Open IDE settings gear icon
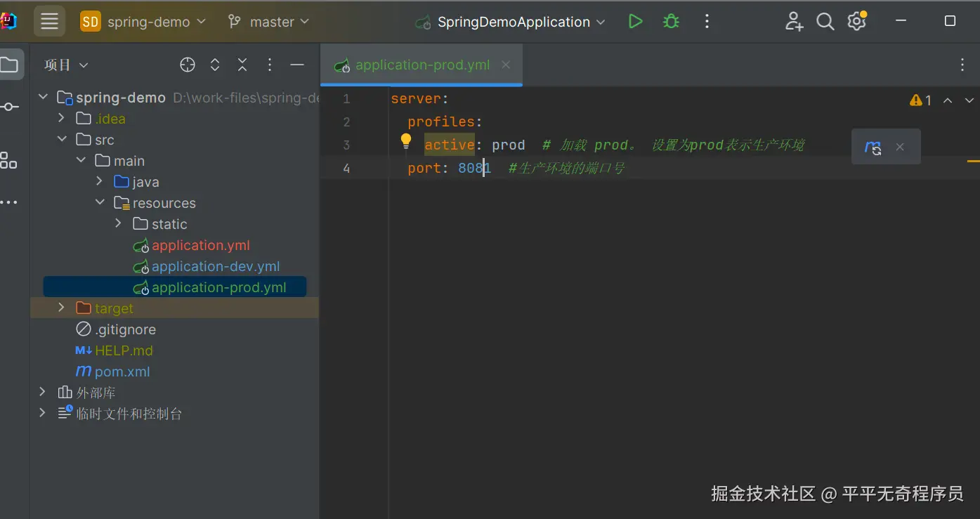This screenshot has height=519, width=980. coord(856,21)
